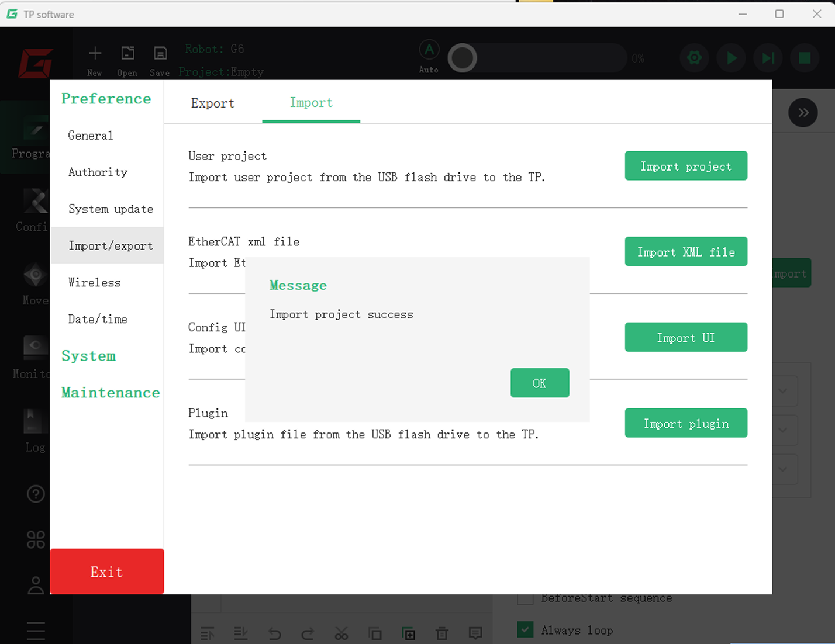Save the project using the Save icon
Image resolution: width=835 pixels, height=644 pixels.
tap(160, 54)
